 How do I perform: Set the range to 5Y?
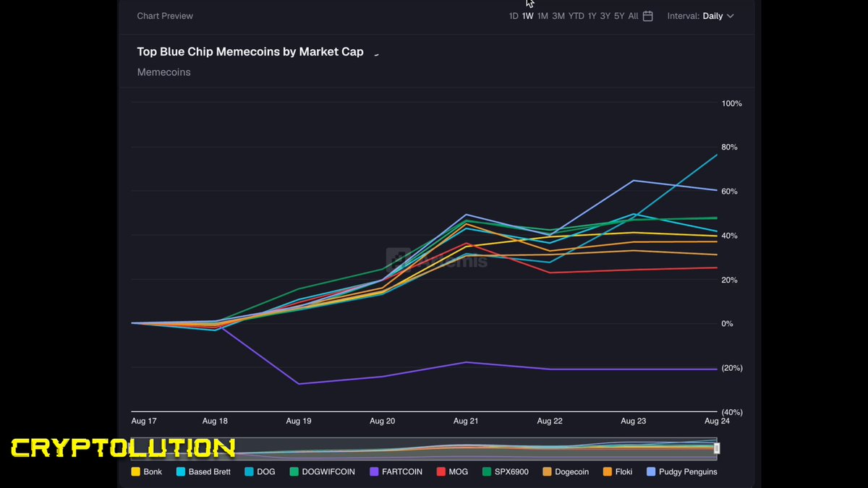(x=619, y=16)
